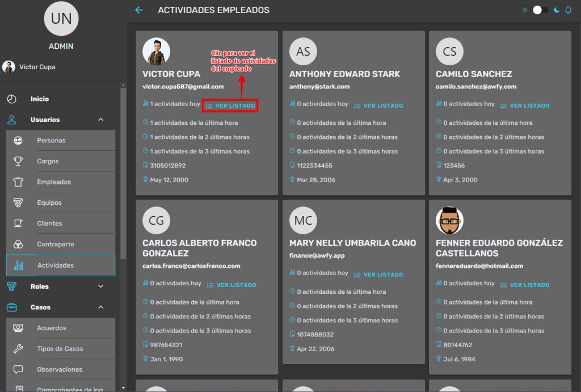Click the email finance@awfy.app

click(317, 255)
